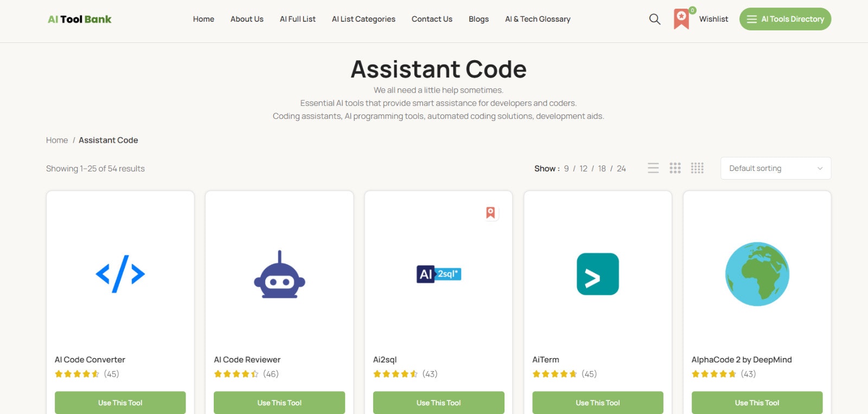Use This Tool for AI Code Reviewer
Image resolution: width=868 pixels, height=414 pixels.
[x=279, y=403]
